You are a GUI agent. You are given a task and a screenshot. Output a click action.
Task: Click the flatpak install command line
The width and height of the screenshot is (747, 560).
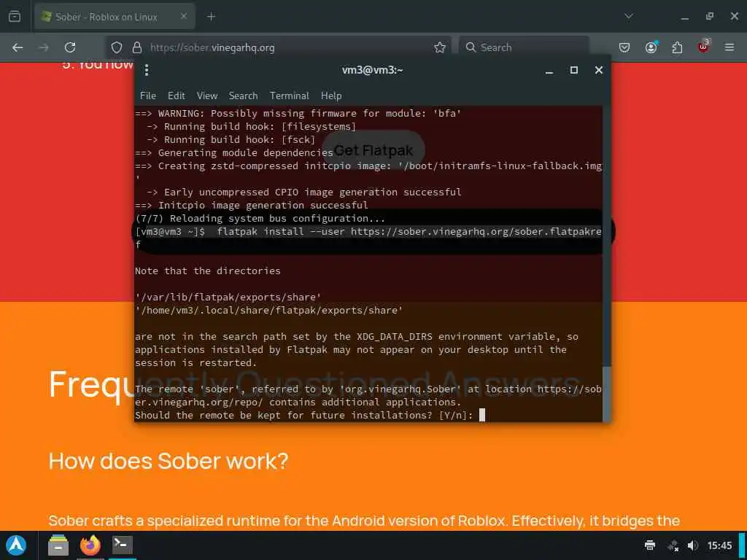tap(368, 238)
